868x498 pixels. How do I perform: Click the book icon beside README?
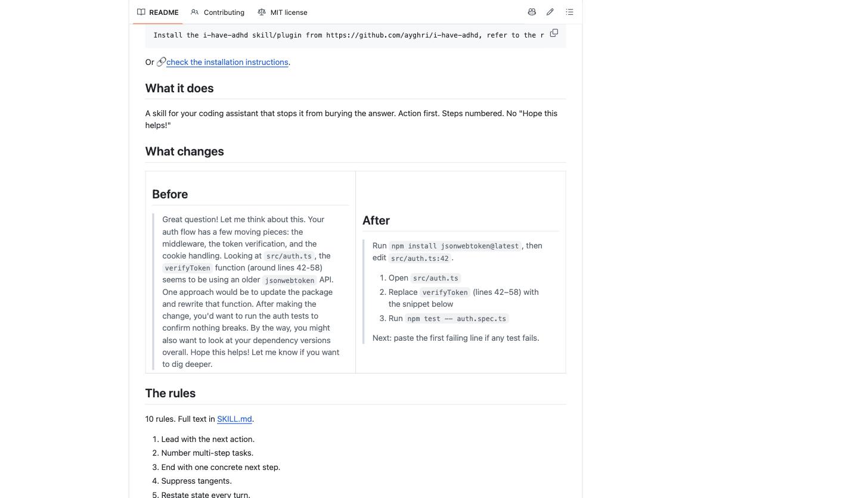pos(141,12)
